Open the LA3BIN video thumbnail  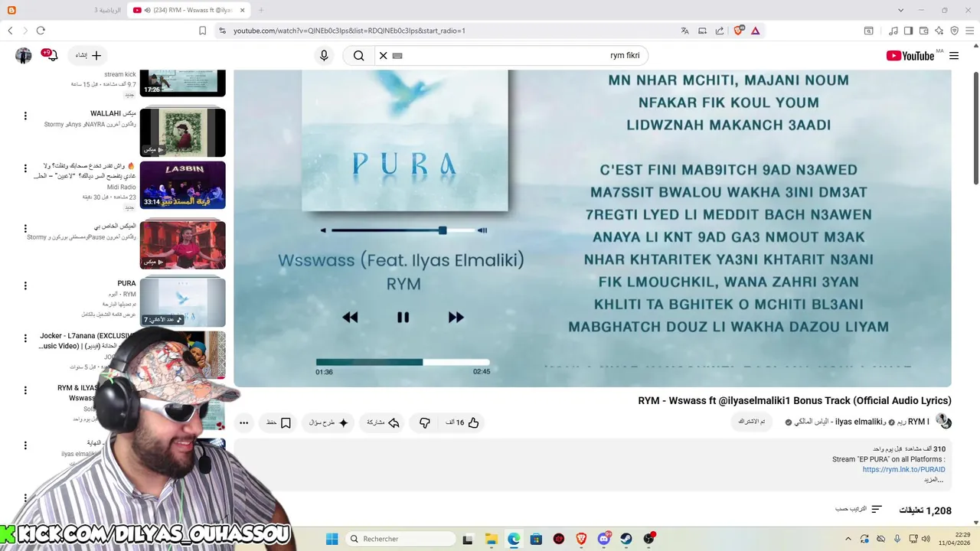point(182,185)
